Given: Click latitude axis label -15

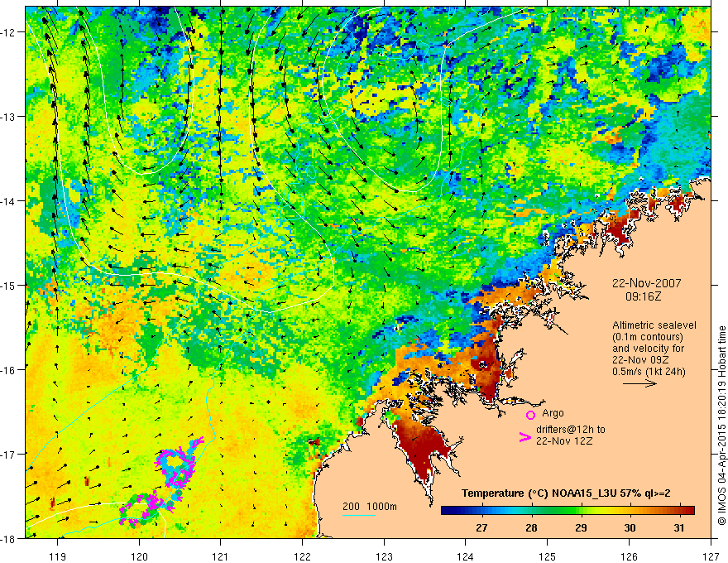Looking at the screenshot, I should (x=8, y=286).
